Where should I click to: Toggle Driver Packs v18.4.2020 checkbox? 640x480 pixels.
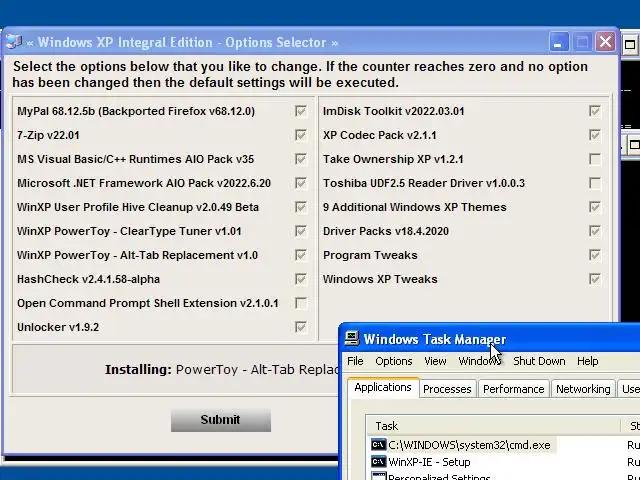point(595,231)
